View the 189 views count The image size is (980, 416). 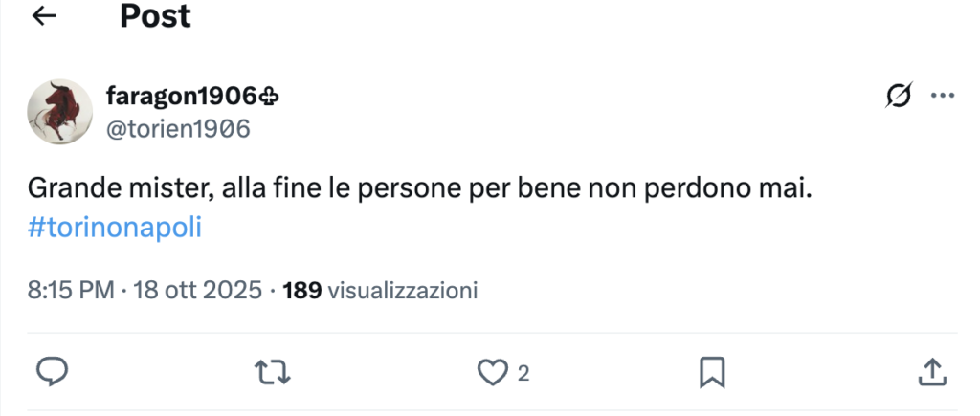pos(302,290)
